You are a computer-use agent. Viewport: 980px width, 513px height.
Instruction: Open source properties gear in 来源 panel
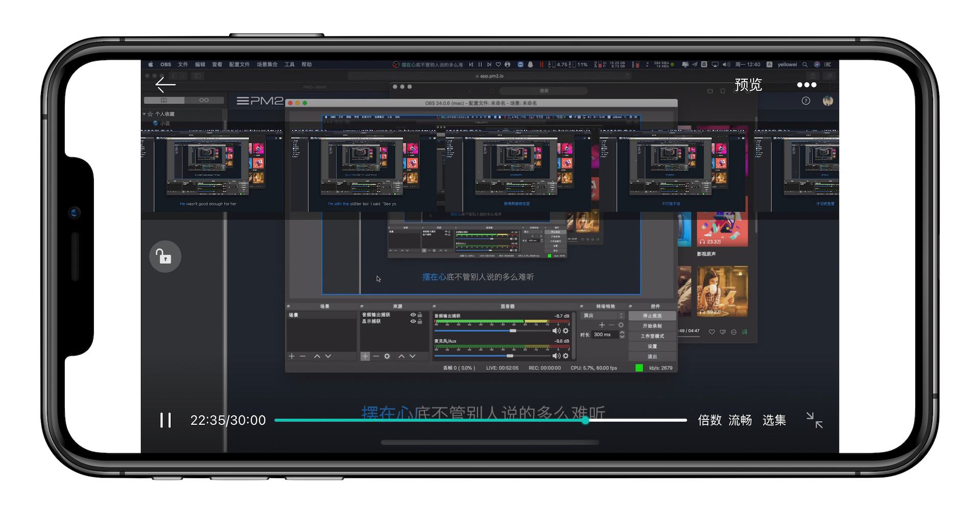point(387,356)
